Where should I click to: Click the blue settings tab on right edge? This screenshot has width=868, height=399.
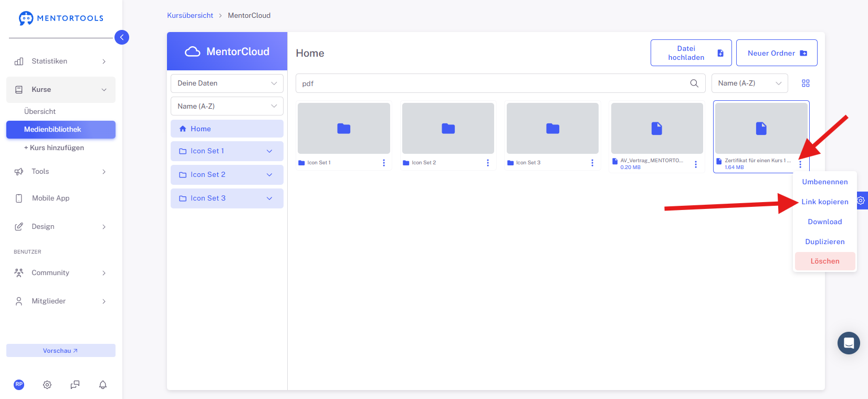[x=862, y=201]
